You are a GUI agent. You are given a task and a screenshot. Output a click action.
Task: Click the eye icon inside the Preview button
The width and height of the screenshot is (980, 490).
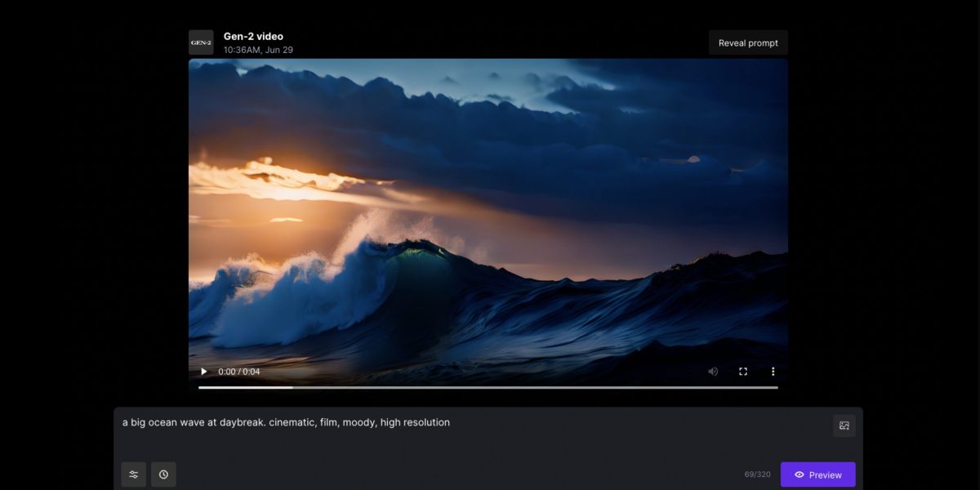tap(799, 474)
